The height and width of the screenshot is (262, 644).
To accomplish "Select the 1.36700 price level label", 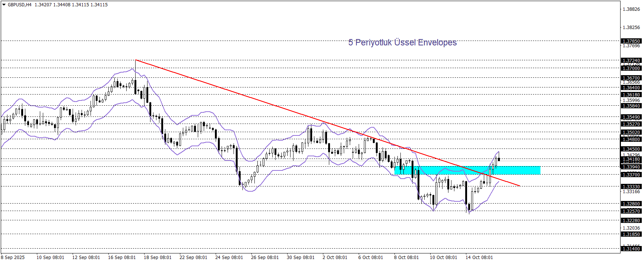I will click(x=631, y=78).
